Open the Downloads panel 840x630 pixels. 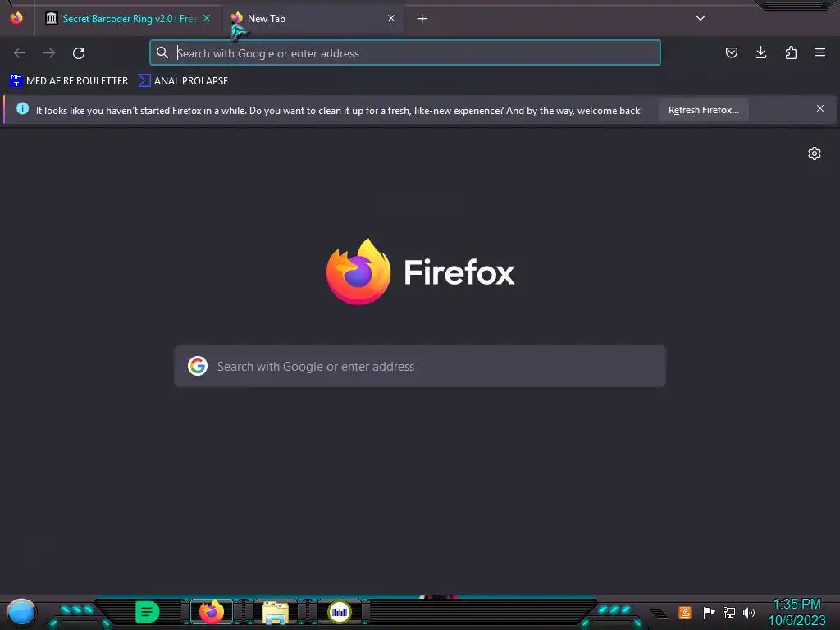click(760, 52)
